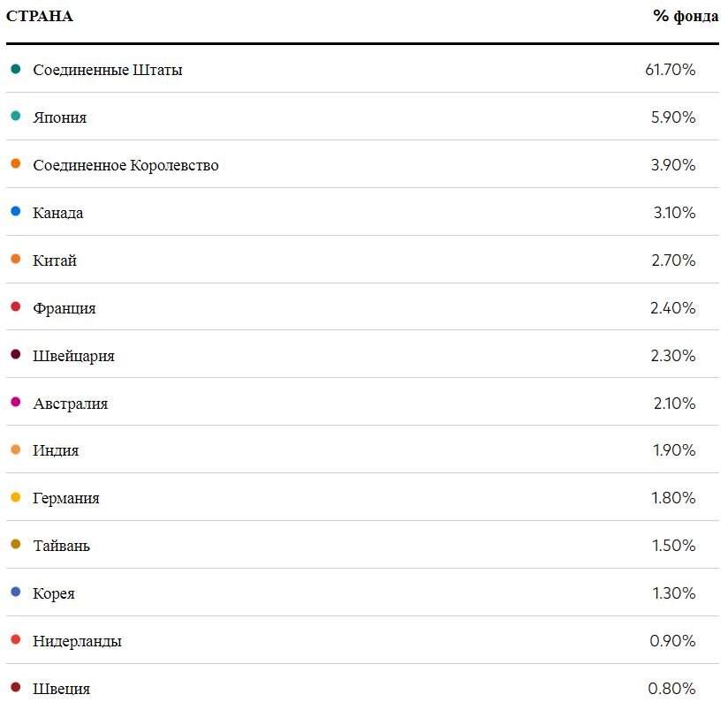Click the 0.80% value for Швеция
Image resolution: width=728 pixels, height=702 pixels.
point(671,689)
